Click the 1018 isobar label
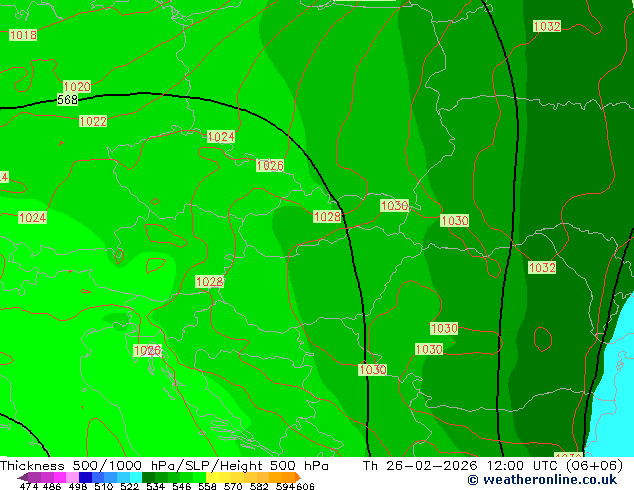634x490 pixels. pos(23,35)
